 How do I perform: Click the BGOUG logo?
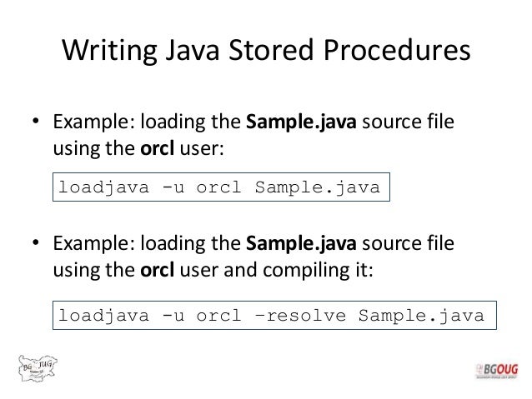pyautogui.click(x=497, y=371)
